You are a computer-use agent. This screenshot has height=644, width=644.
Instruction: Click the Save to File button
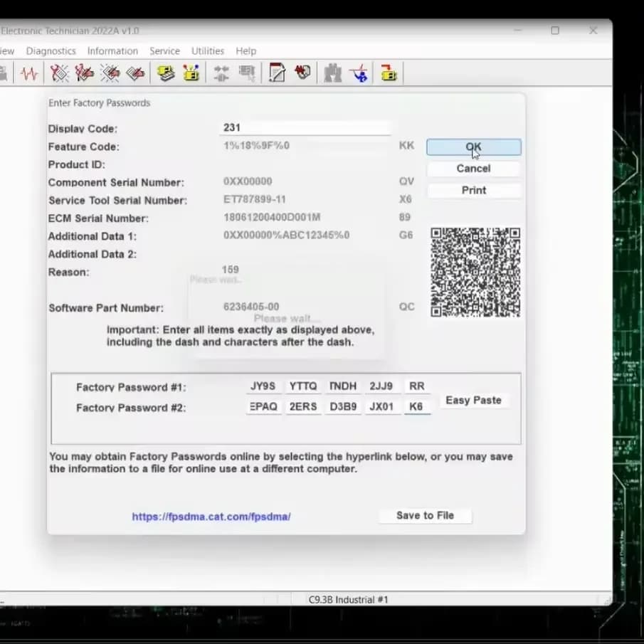coord(425,515)
